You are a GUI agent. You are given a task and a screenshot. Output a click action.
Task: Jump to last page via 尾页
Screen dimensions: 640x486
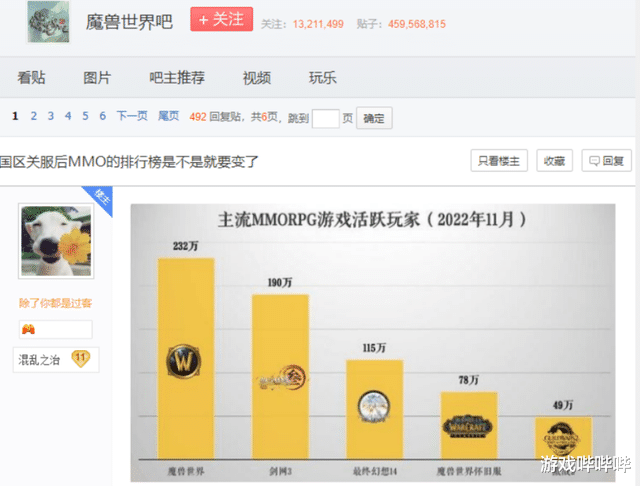(169, 116)
